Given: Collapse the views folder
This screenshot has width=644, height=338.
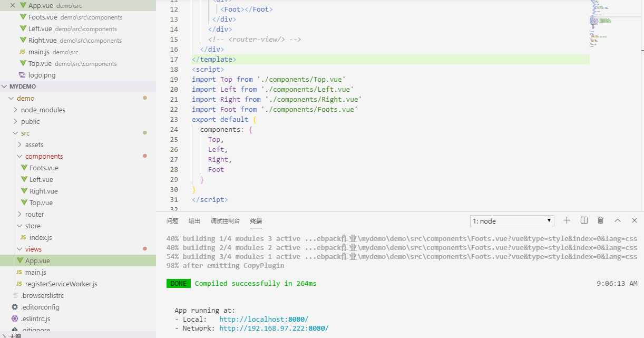Looking at the screenshot, I should (x=78, y=249).
